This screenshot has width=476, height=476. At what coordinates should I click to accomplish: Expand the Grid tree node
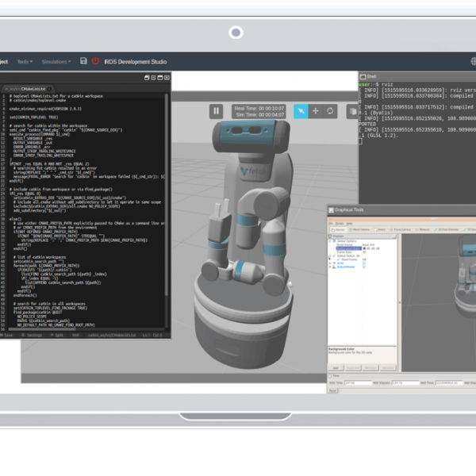[x=330, y=263]
